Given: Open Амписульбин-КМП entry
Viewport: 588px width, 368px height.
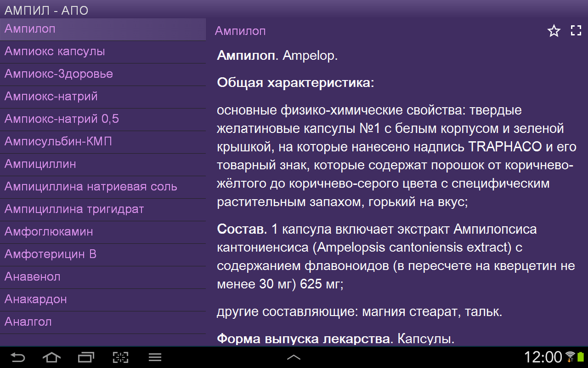Looking at the screenshot, I should coord(103,142).
